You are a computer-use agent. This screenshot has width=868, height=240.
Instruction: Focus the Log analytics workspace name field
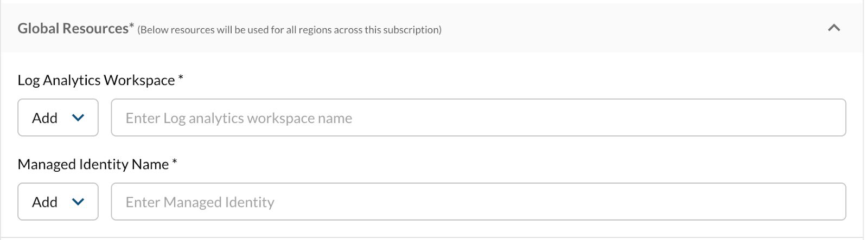coord(478,118)
